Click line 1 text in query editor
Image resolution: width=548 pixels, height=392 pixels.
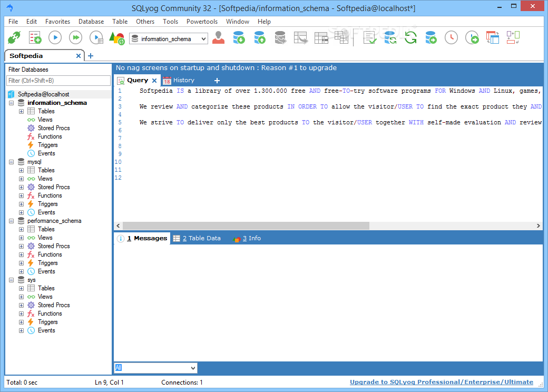click(x=340, y=91)
